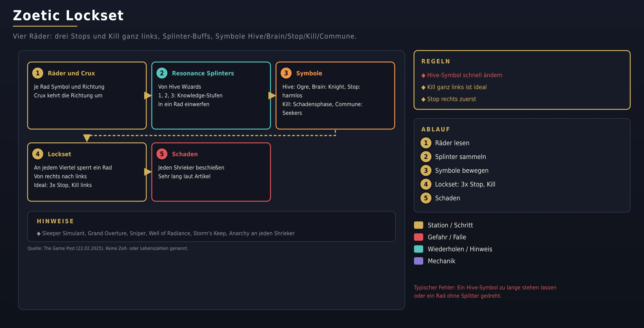
Task: Select the purple Mechanik legend swatch
Action: click(x=419, y=261)
